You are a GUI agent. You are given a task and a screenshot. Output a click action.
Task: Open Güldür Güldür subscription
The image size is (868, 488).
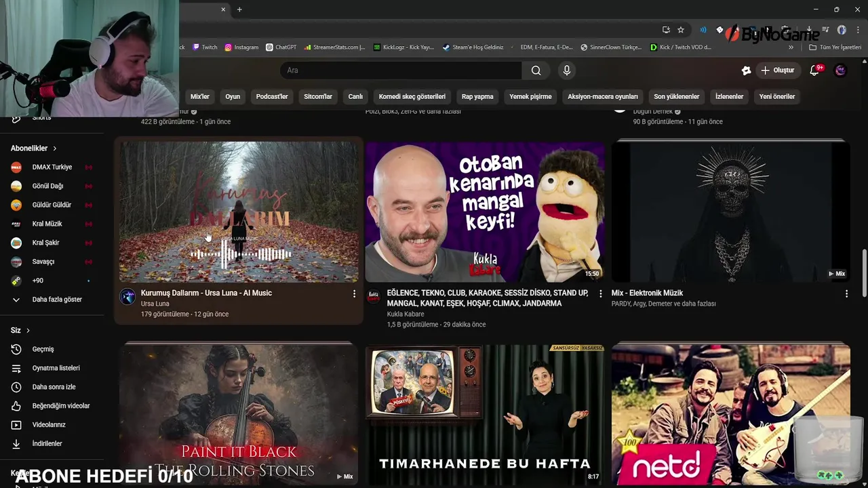tap(52, 205)
